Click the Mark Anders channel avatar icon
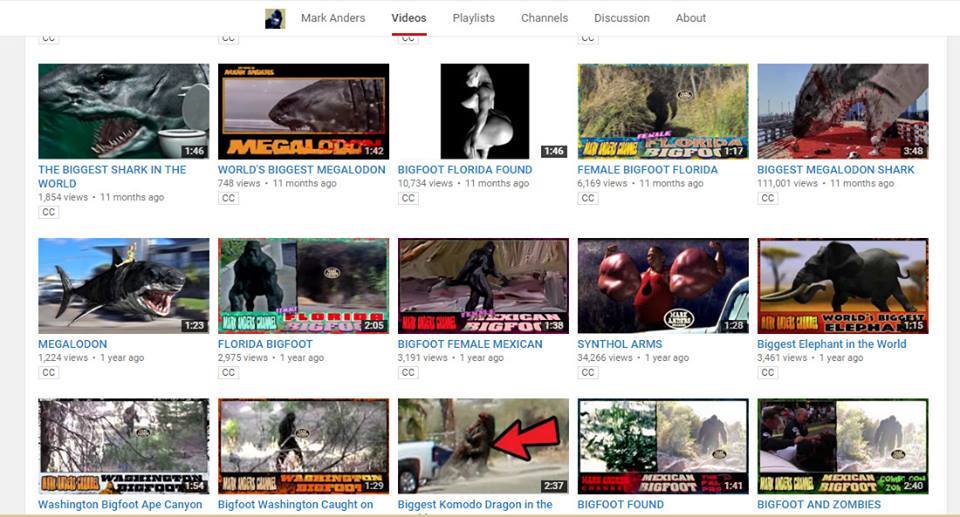Viewport: 960px width, 517px height. [274, 18]
